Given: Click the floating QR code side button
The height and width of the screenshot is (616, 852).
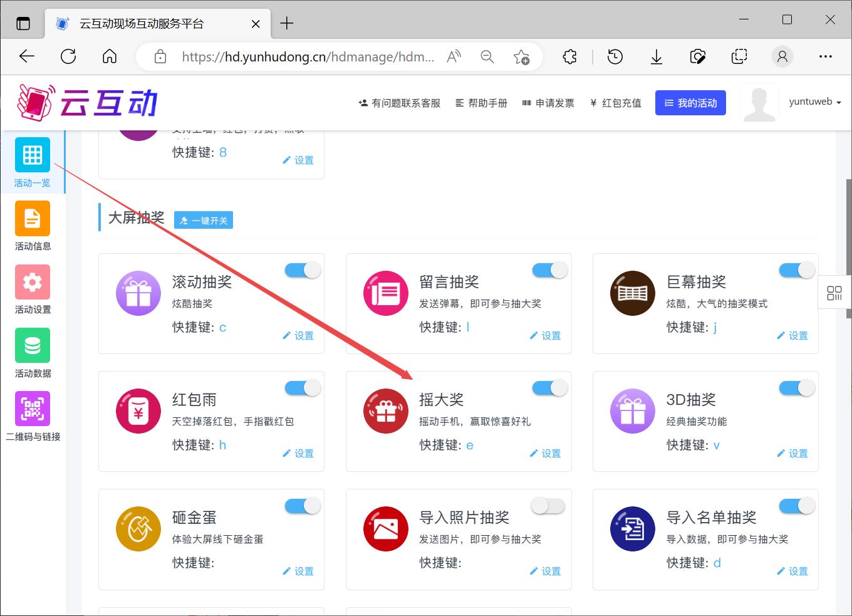Looking at the screenshot, I should (x=834, y=293).
